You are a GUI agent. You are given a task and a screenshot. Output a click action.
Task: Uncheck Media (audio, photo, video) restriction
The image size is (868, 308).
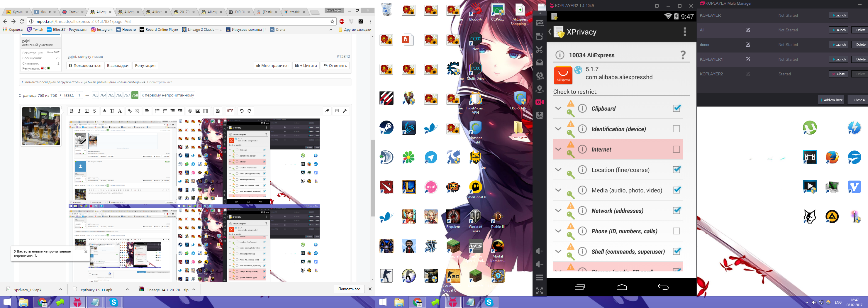(677, 190)
